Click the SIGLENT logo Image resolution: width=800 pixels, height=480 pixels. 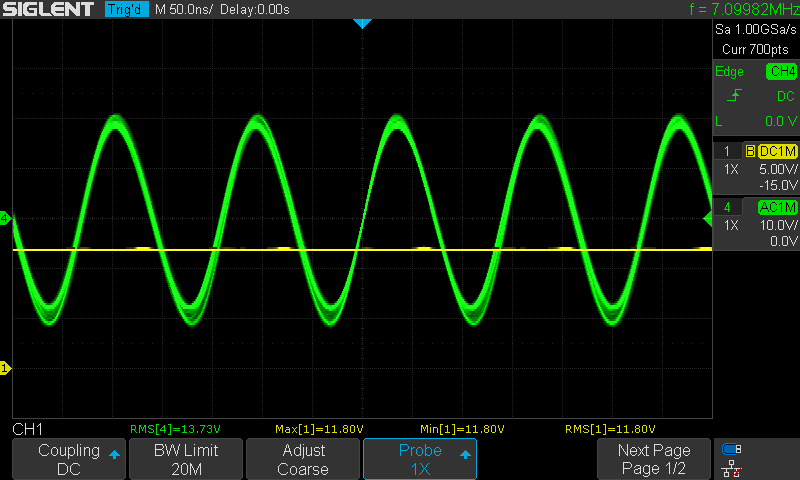[x=48, y=9]
